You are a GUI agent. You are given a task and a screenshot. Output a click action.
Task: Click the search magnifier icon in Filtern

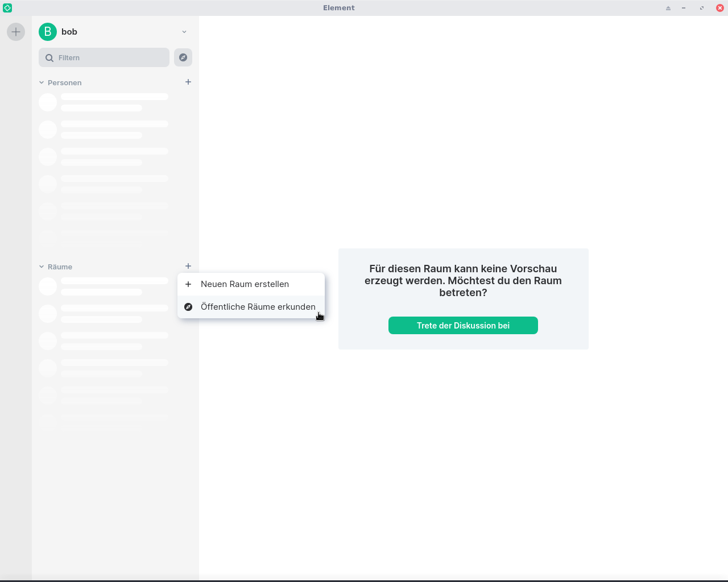(49, 58)
